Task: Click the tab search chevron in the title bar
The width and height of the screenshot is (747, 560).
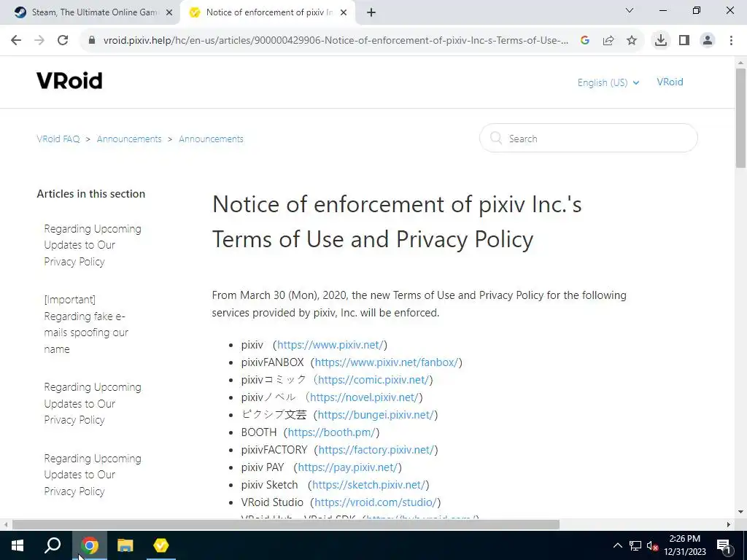Action: tap(630, 10)
